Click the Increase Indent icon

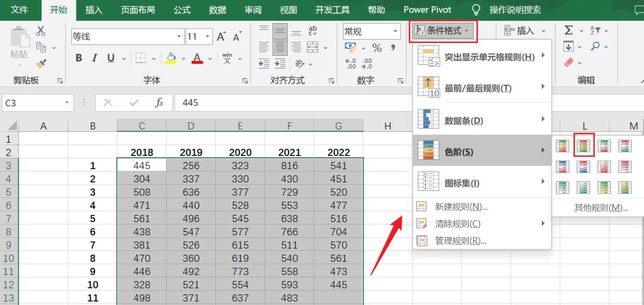coord(280,64)
